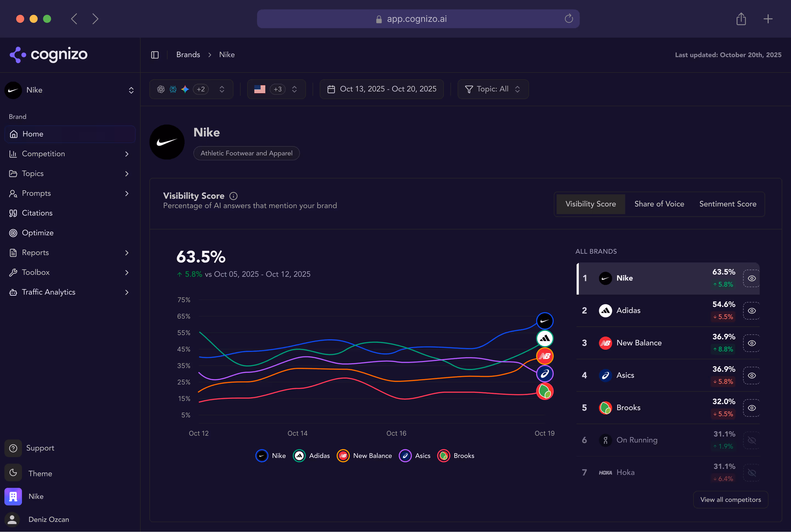Viewport: 791px width, 532px height.
Task: Click View all competitors button
Action: click(x=730, y=499)
